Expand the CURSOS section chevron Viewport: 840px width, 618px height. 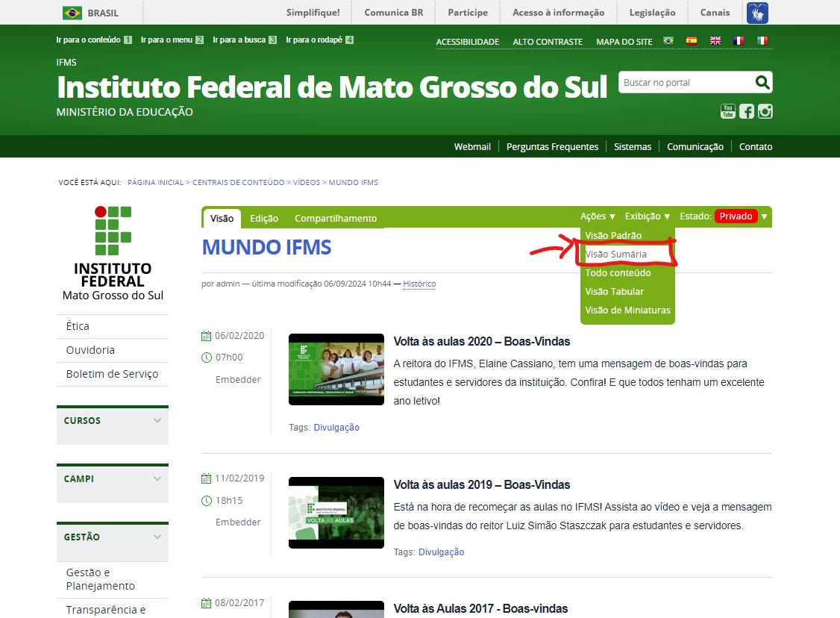point(157,419)
